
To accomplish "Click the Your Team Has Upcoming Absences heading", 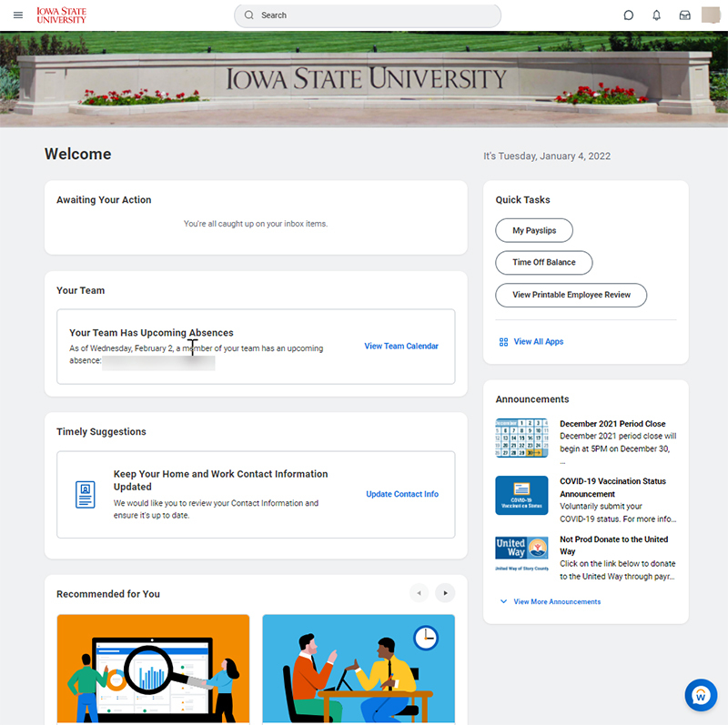I will coord(151,333).
